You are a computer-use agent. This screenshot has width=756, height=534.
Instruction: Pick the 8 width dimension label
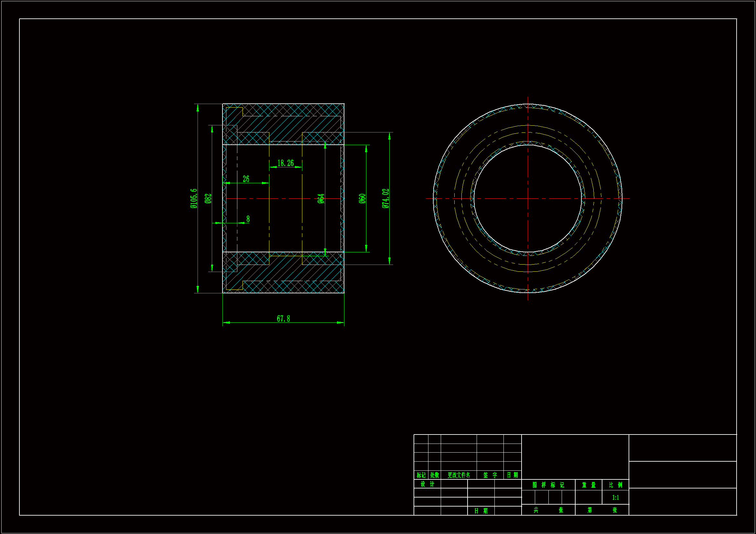tap(248, 219)
